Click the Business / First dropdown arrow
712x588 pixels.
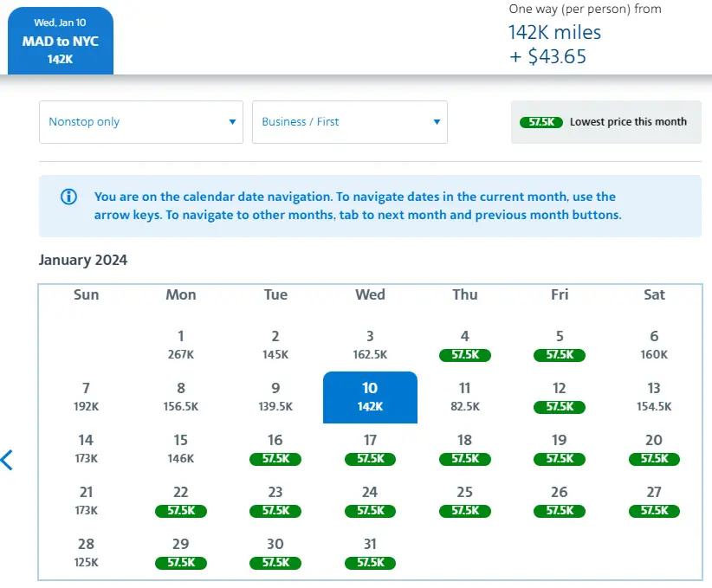[437, 122]
